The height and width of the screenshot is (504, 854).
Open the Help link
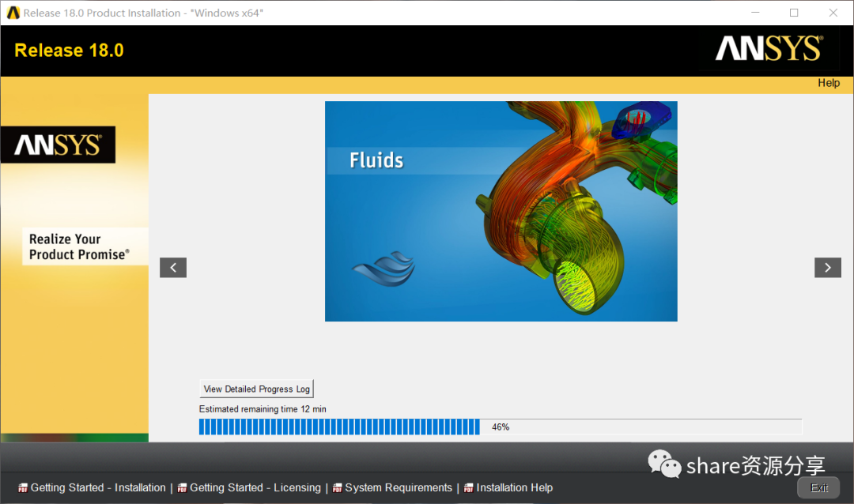pos(829,83)
